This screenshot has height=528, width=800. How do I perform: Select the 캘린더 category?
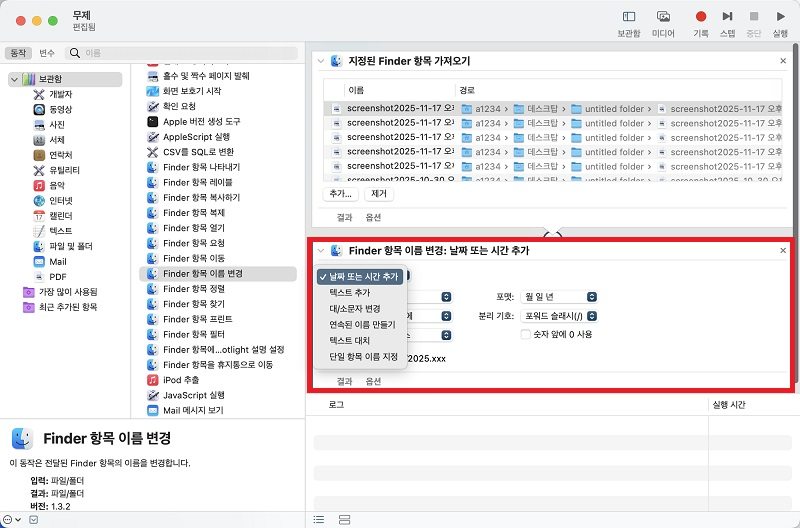coord(54,216)
